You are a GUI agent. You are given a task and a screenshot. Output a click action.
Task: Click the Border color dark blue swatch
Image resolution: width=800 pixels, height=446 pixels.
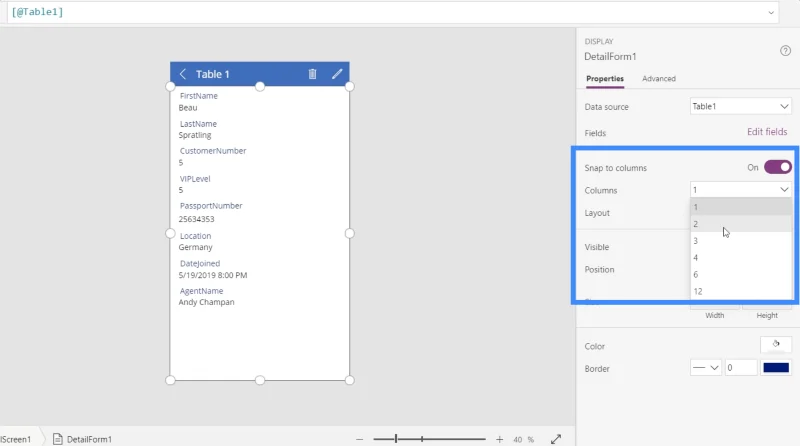point(776,367)
